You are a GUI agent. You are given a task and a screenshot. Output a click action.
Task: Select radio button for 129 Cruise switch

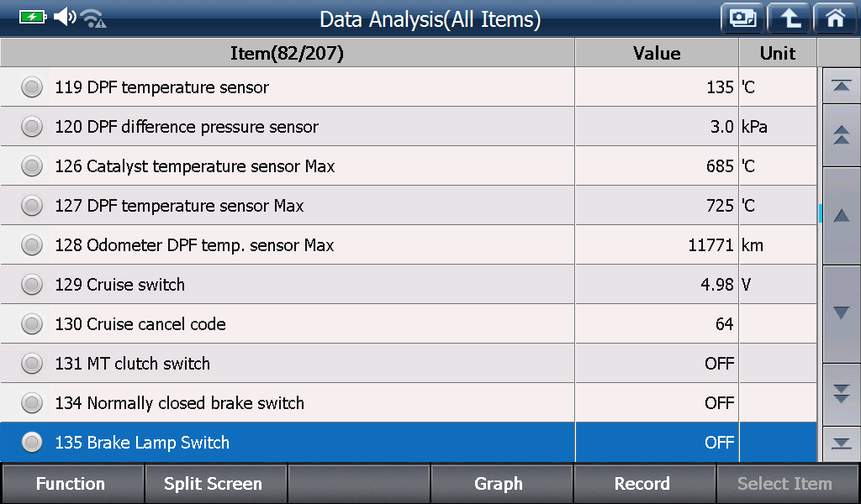pyautogui.click(x=32, y=285)
